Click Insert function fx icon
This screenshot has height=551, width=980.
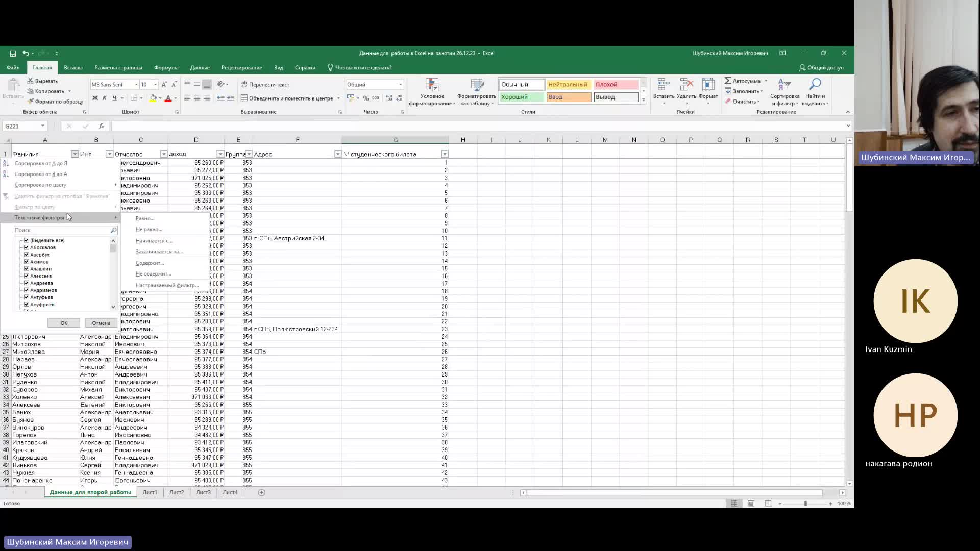[101, 126]
